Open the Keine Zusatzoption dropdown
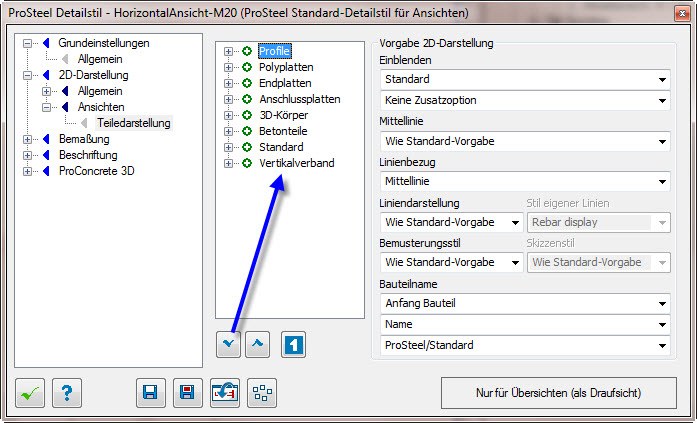697x423 pixels. point(525,100)
